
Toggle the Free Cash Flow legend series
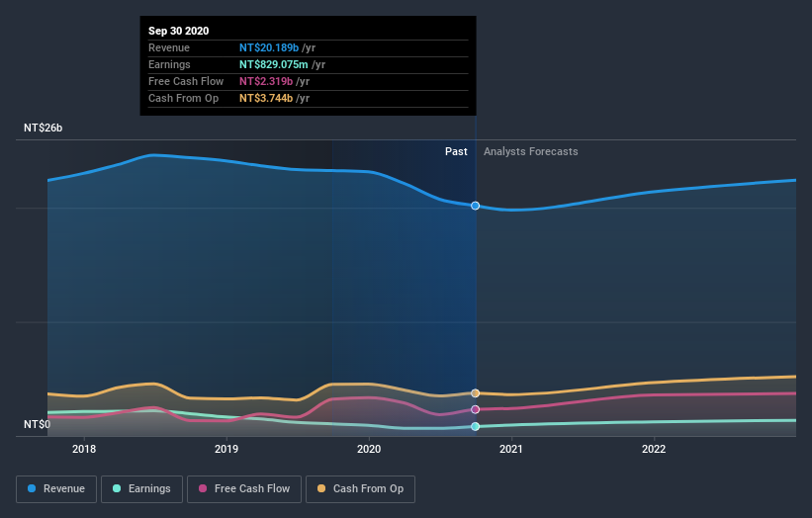(x=244, y=489)
